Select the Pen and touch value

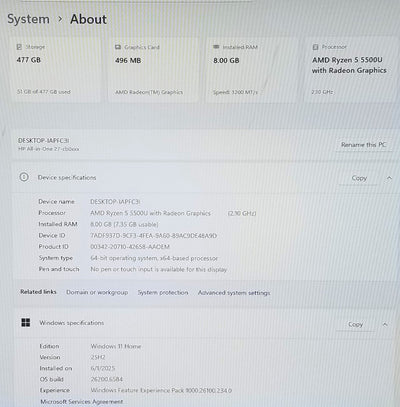(159, 269)
